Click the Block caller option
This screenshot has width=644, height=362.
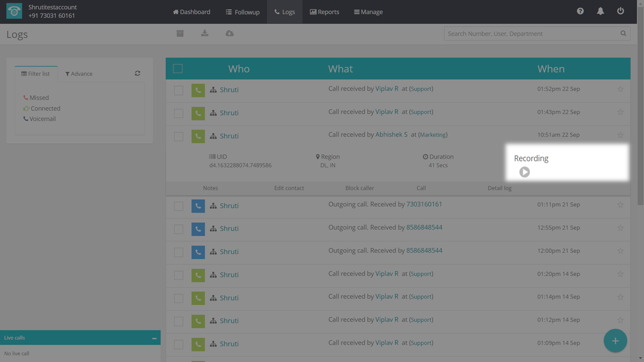(359, 188)
